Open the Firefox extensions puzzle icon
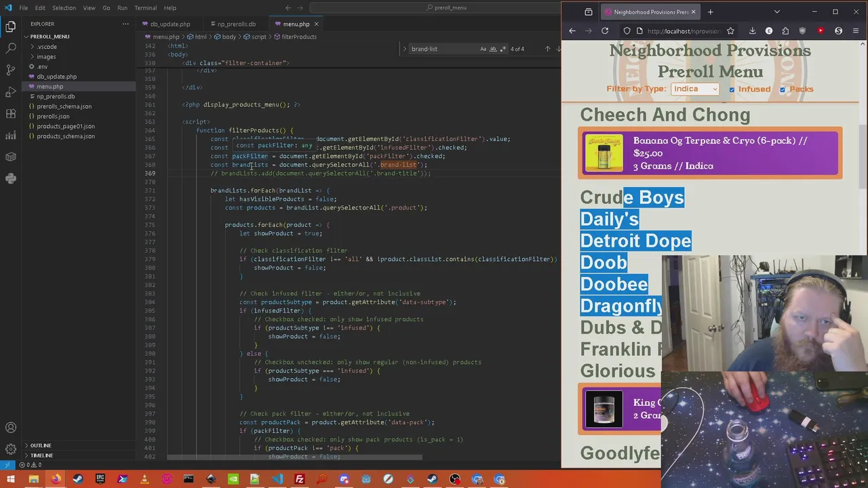868x488 pixels. coord(785,30)
